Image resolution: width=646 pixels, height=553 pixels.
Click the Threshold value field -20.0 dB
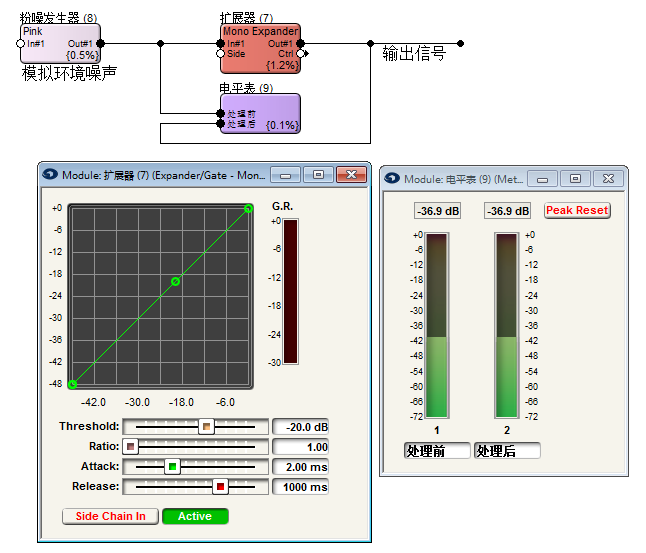point(300,427)
